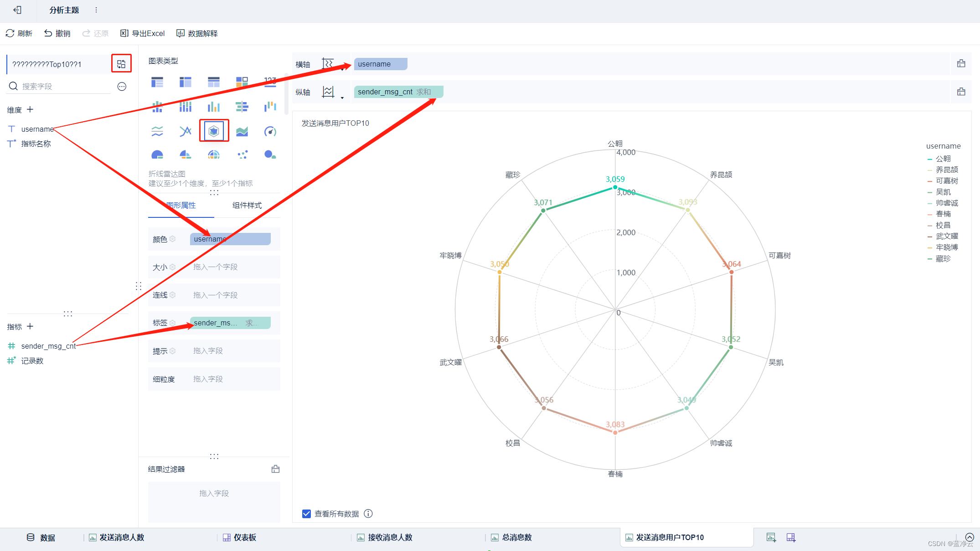Toggle legend series 吴凯

[x=939, y=192]
